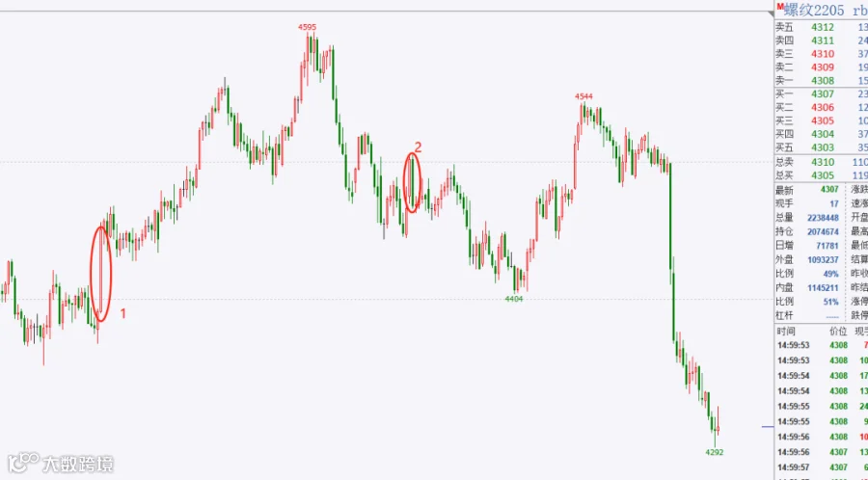Click the 4404 low price label
The image size is (868, 480).
tap(514, 299)
